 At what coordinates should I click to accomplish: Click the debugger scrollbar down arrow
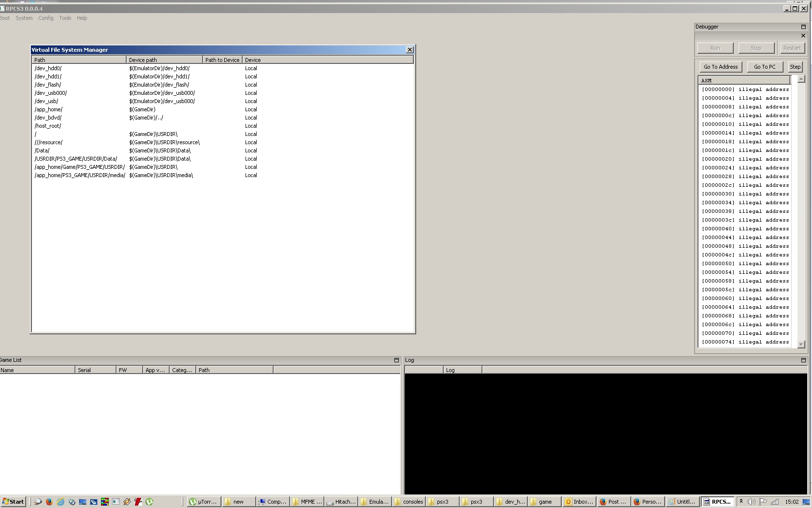(x=801, y=344)
